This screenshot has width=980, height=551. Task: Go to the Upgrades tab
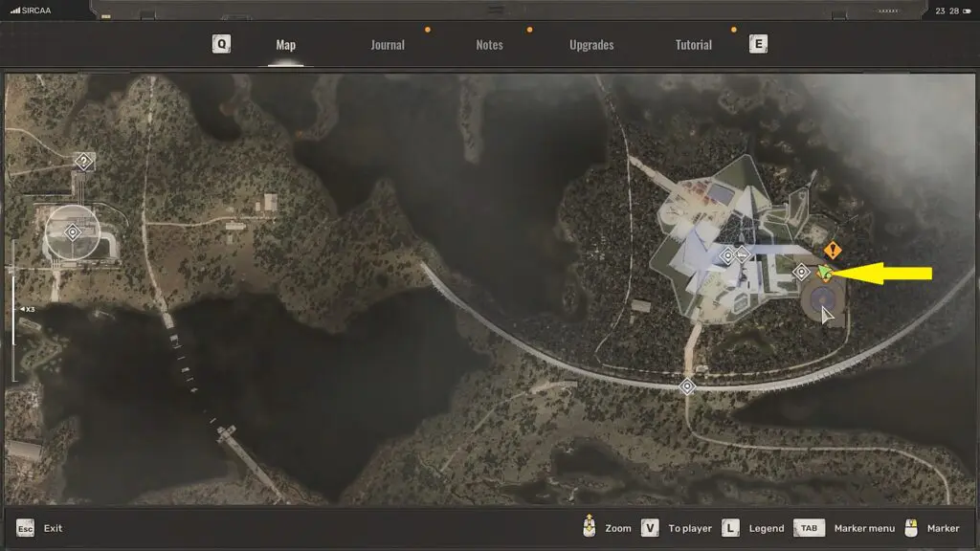coord(591,45)
